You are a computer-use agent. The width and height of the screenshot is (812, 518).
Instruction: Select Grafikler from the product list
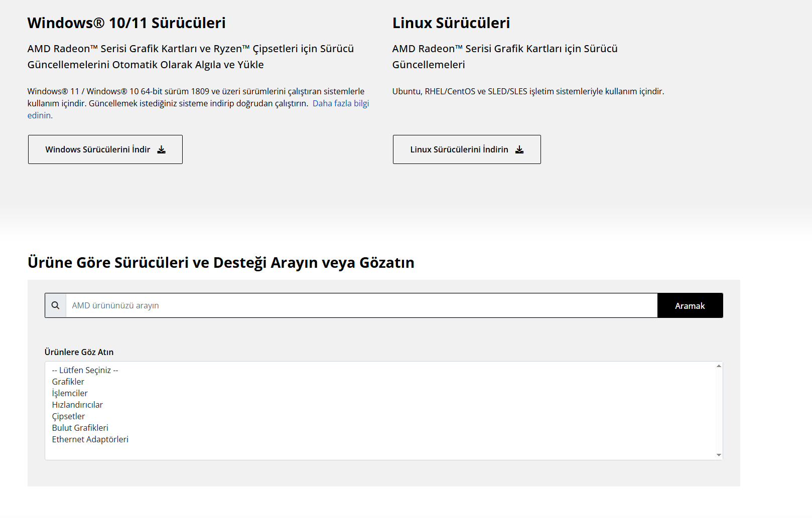tap(68, 382)
